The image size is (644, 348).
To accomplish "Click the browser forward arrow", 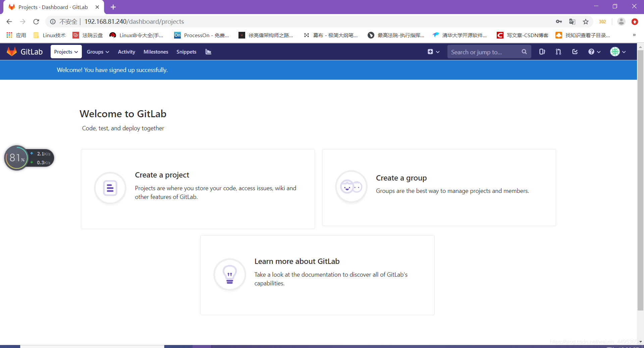I will tap(22, 21).
